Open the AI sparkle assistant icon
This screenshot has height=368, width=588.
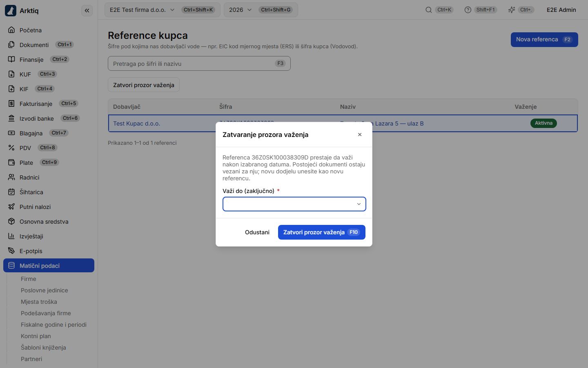tap(512, 10)
